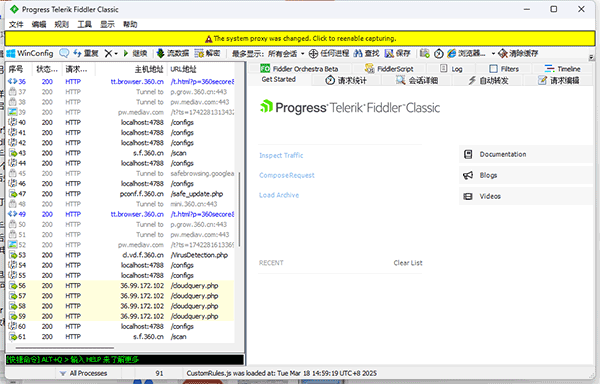This screenshot has height=384, width=600.
Task: Click the timer clock toolbar icon
Action: coord(439,54)
